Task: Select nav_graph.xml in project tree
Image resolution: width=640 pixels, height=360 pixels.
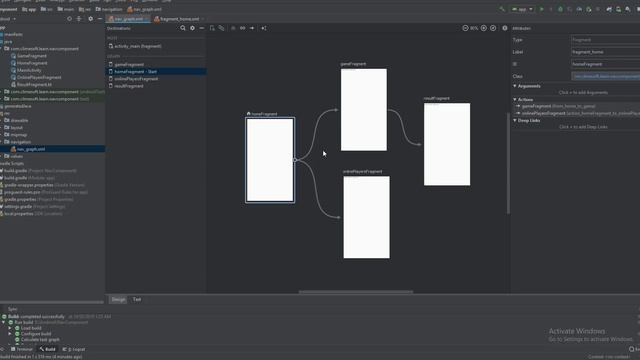Action: 31,149
